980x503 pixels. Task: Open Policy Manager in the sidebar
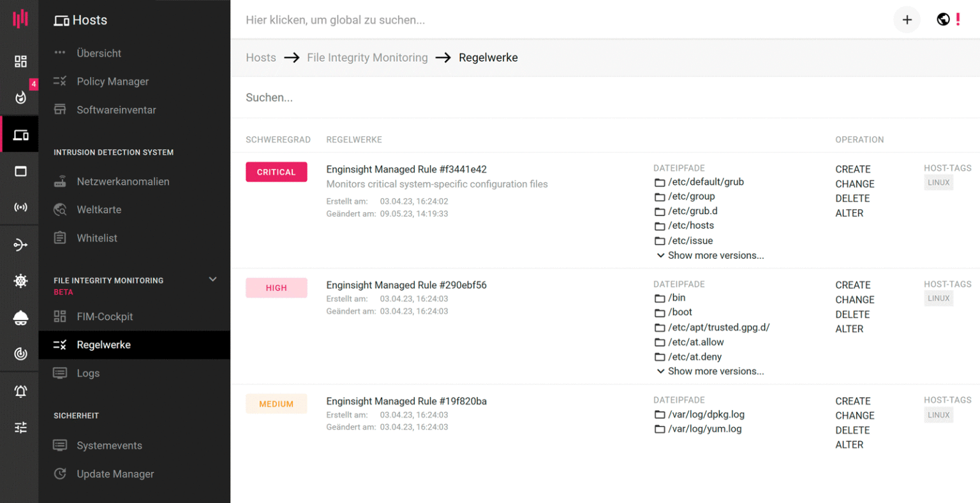112,82
